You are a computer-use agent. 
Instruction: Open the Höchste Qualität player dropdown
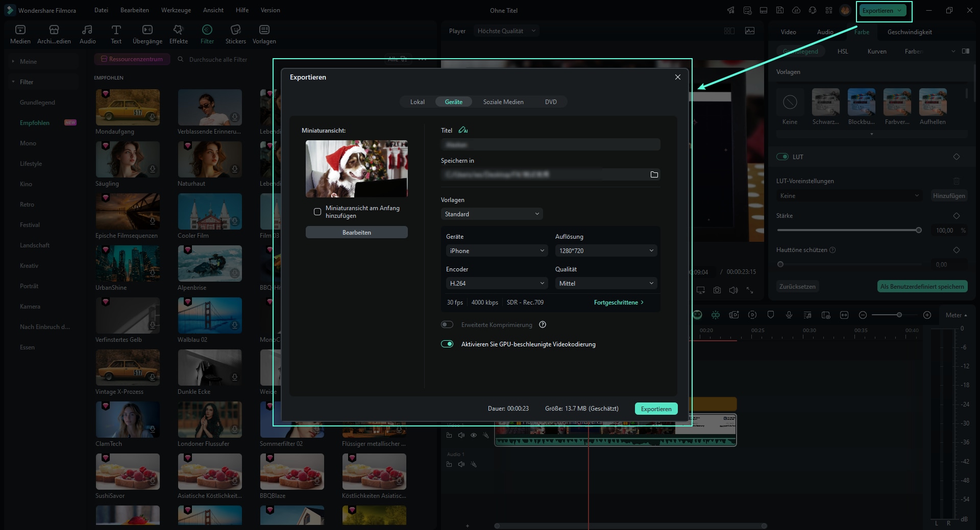[x=506, y=31]
